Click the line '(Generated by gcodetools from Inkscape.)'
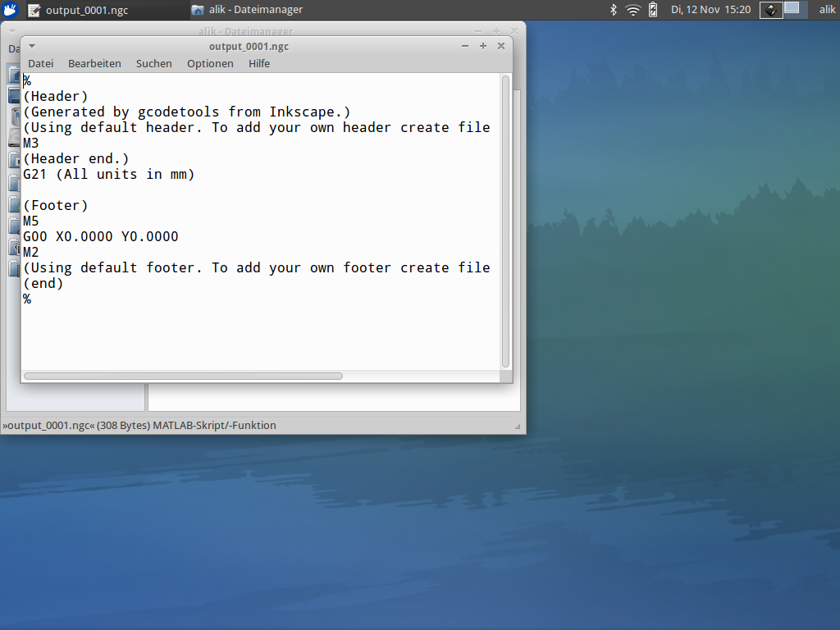This screenshot has width=840, height=630. [x=186, y=112]
